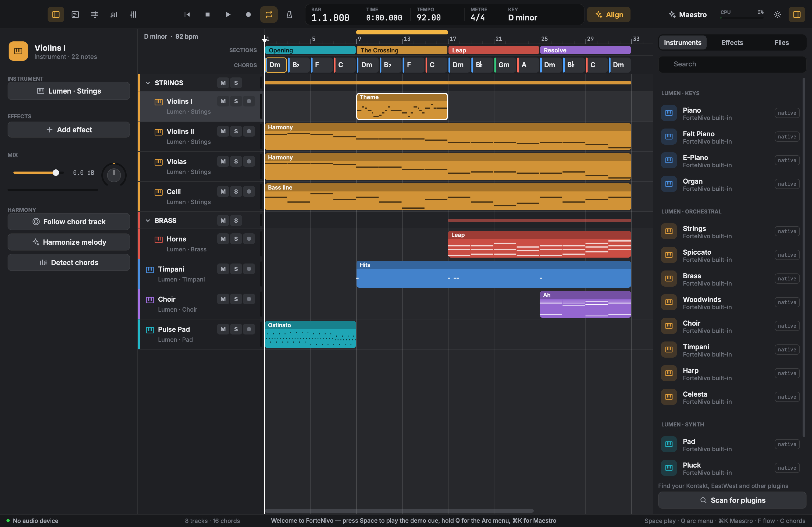Select the Piano instrument icon
This screenshot has height=527, width=812.
click(669, 113)
